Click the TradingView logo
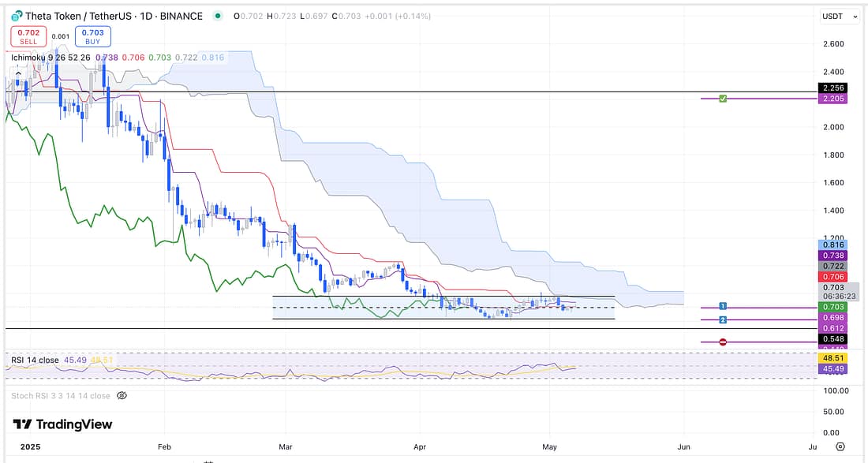 62,424
